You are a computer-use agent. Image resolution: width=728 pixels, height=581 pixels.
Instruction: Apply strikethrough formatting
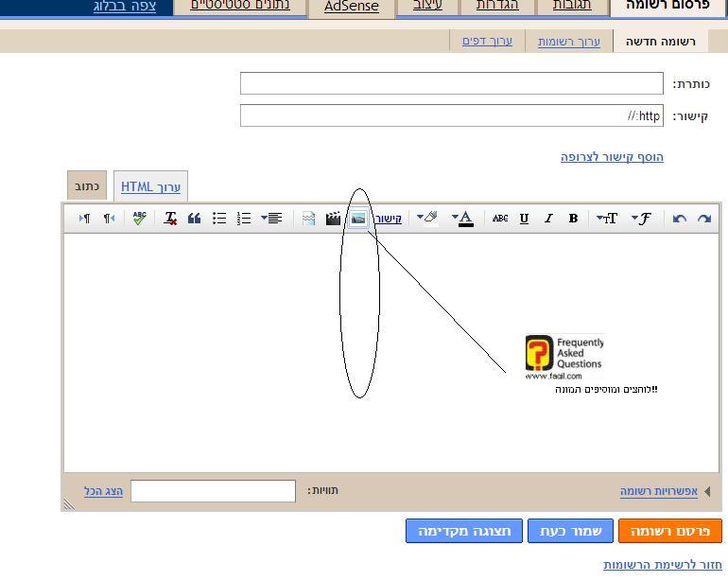[x=500, y=219]
